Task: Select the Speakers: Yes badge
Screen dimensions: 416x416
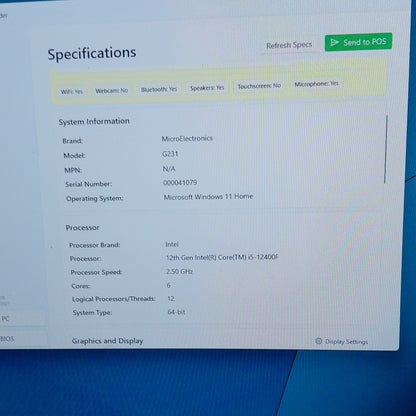Action: point(207,88)
